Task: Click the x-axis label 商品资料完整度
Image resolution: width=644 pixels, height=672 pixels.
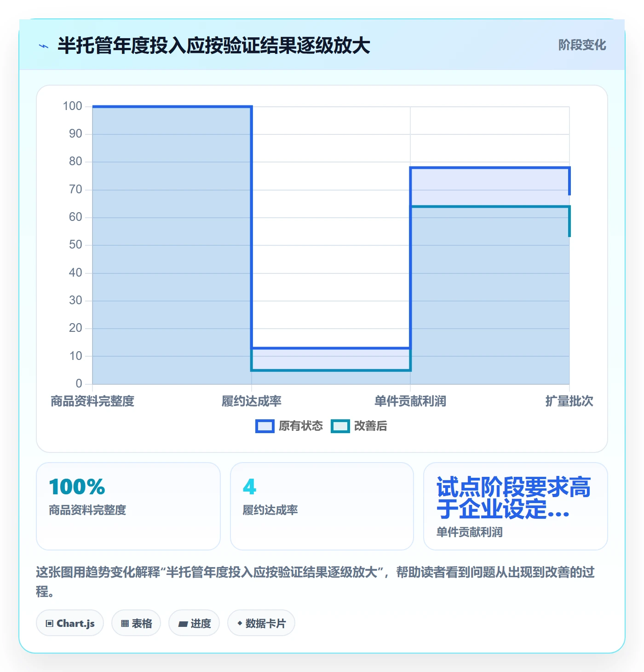Action: 92,401
